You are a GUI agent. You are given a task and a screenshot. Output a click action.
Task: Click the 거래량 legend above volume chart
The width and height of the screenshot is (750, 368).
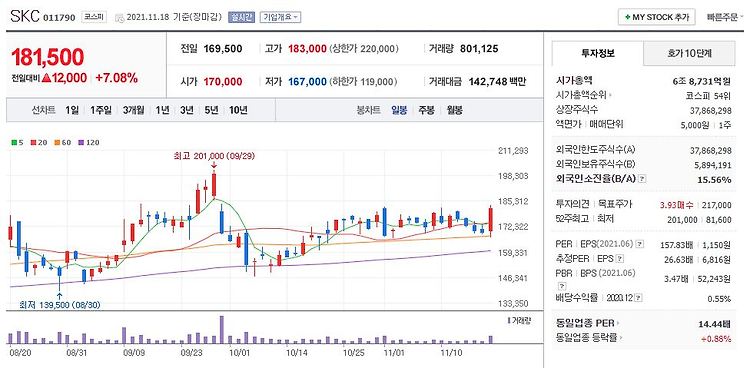519,320
